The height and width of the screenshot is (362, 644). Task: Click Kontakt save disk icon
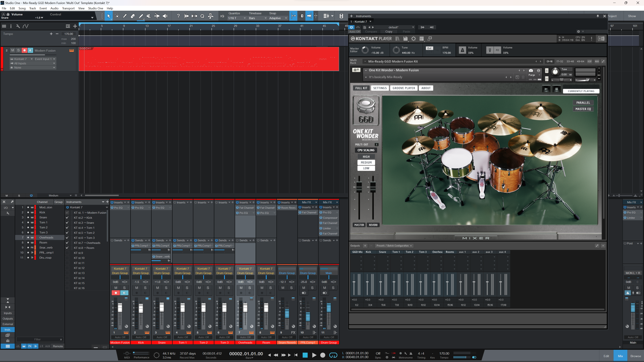406,39
